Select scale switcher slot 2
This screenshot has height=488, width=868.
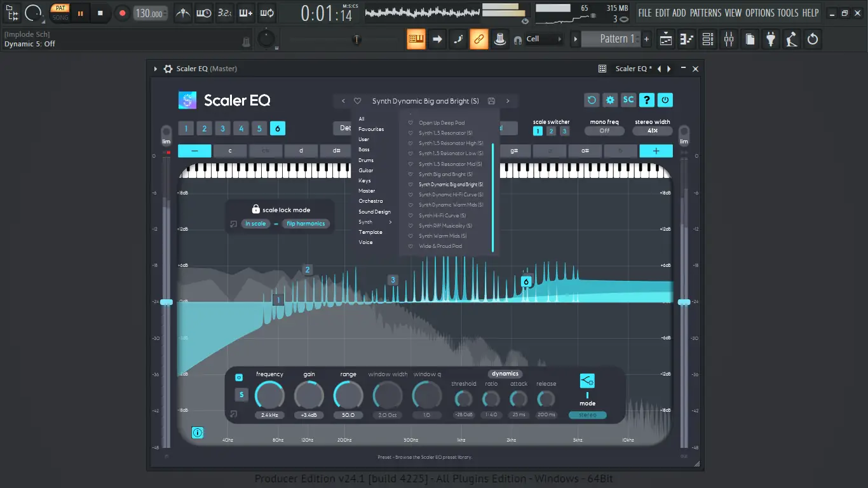(x=551, y=131)
